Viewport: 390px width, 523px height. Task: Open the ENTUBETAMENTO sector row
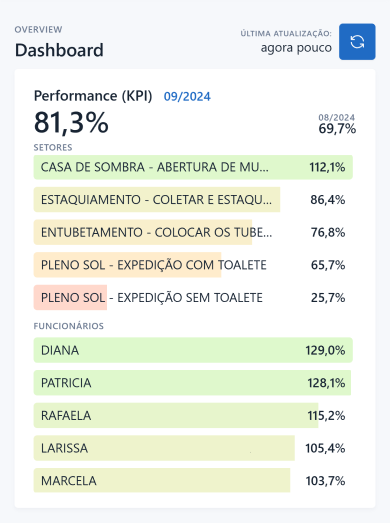[x=193, y=232]
